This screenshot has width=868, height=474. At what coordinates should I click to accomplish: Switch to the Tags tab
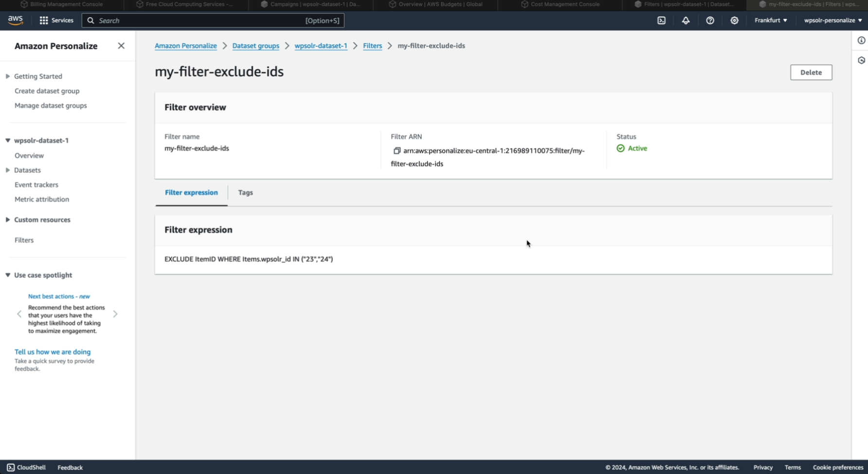click(246, 193)
